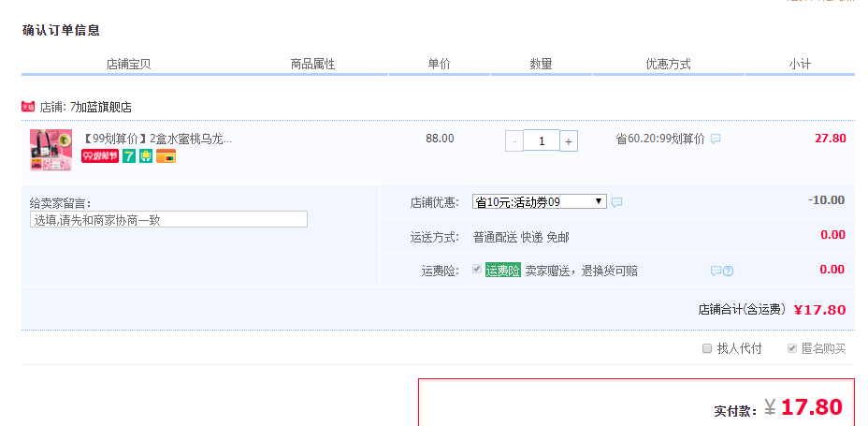Click comment bubble icon in the 运费险 row
This screenshot has height=426, width=868.
click(x=716, y=271)
